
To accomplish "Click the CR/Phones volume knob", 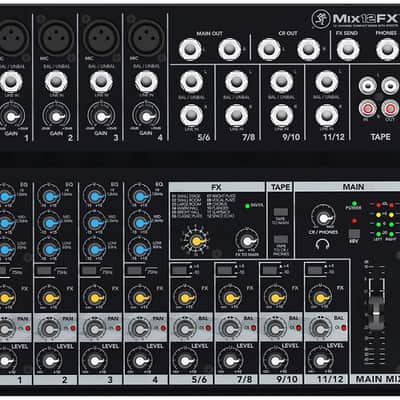I will (323, 218).
